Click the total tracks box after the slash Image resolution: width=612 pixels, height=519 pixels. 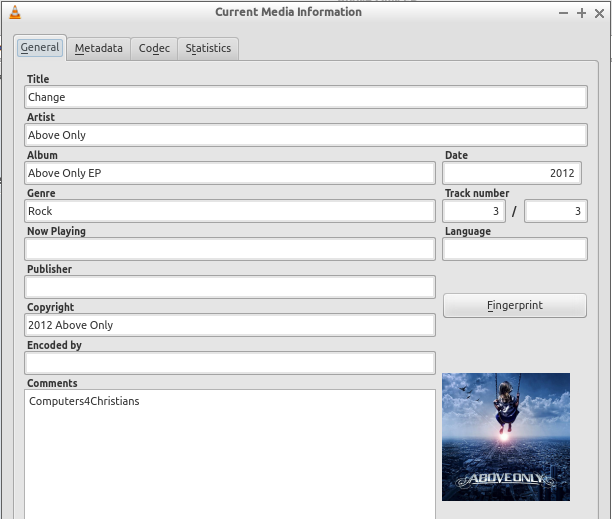click(x=555, y=211)
